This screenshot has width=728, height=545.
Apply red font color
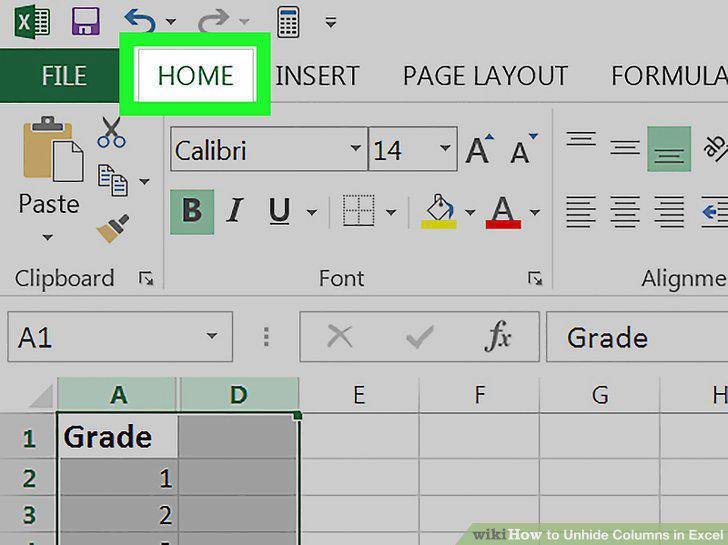click(503, 211)
